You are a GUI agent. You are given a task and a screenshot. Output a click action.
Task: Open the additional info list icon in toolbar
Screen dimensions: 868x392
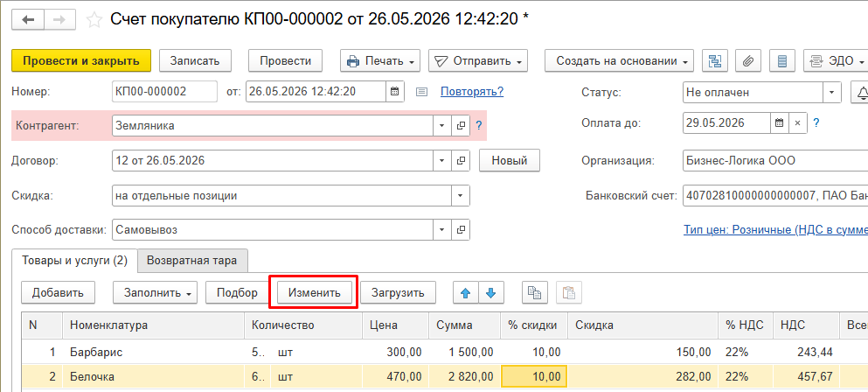782,61
